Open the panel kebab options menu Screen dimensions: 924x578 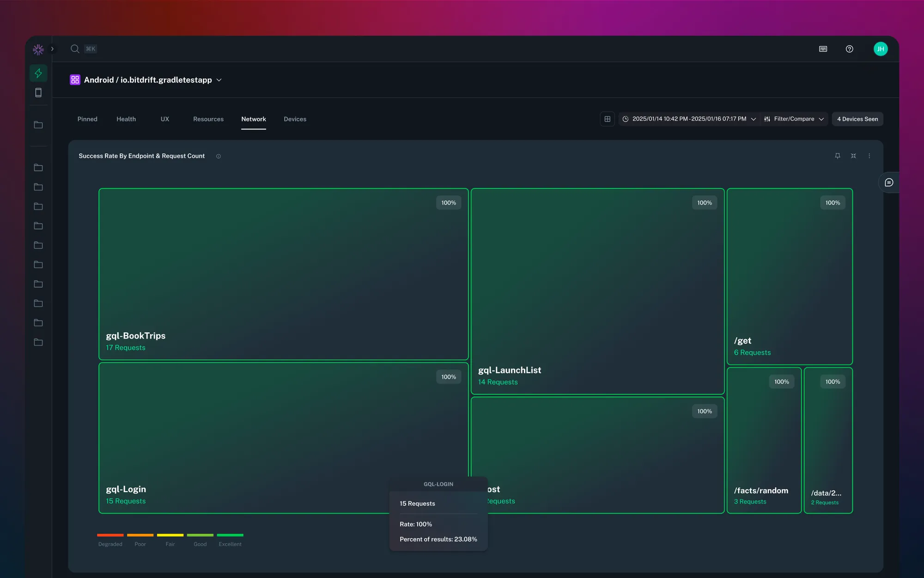click(869, 156)
